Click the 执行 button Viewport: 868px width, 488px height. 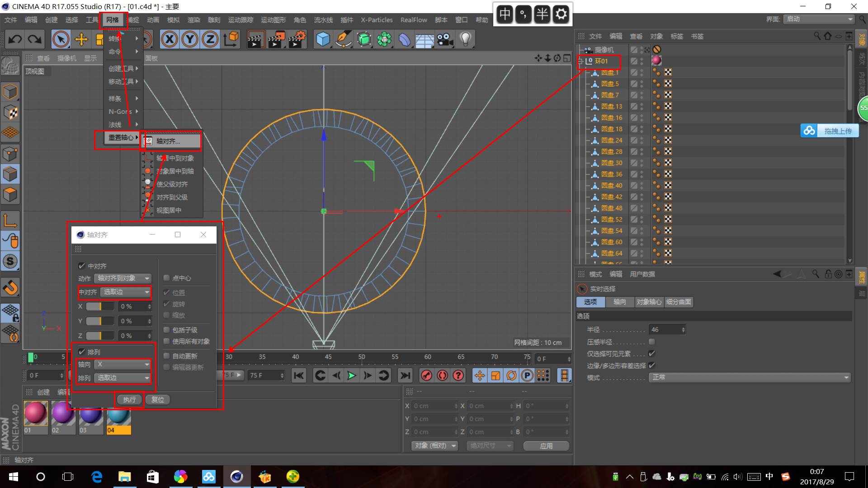129,399
